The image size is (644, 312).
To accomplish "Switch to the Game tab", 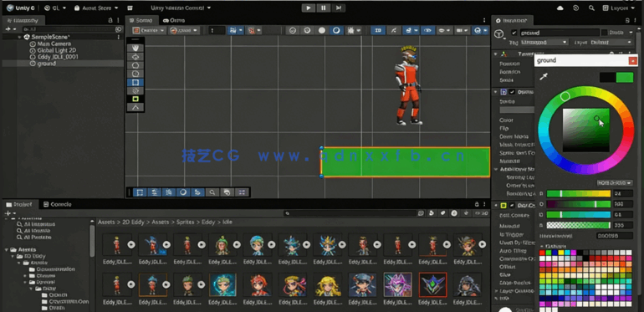I will [x=173, y=20].
